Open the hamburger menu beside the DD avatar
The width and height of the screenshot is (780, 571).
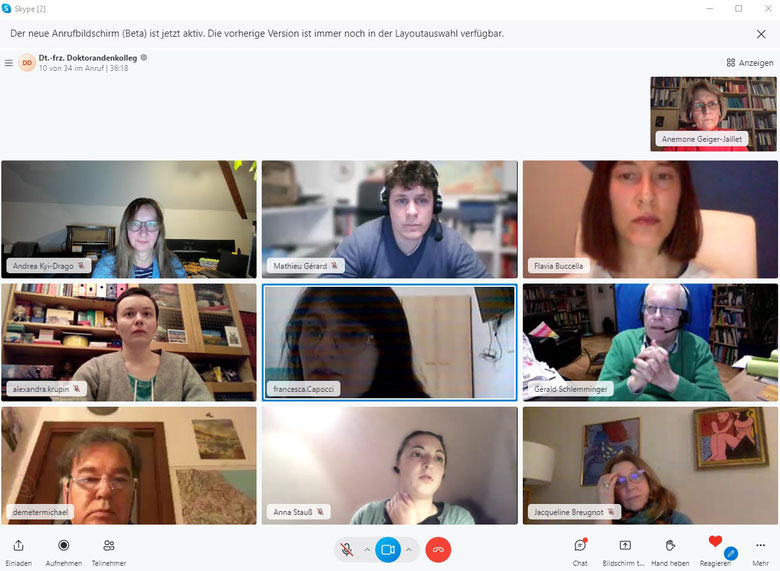[8, 63]
